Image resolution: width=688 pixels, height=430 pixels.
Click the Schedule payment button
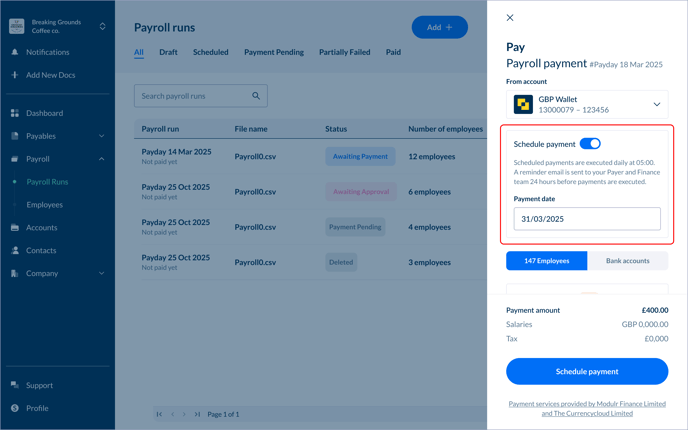[587, 372]
